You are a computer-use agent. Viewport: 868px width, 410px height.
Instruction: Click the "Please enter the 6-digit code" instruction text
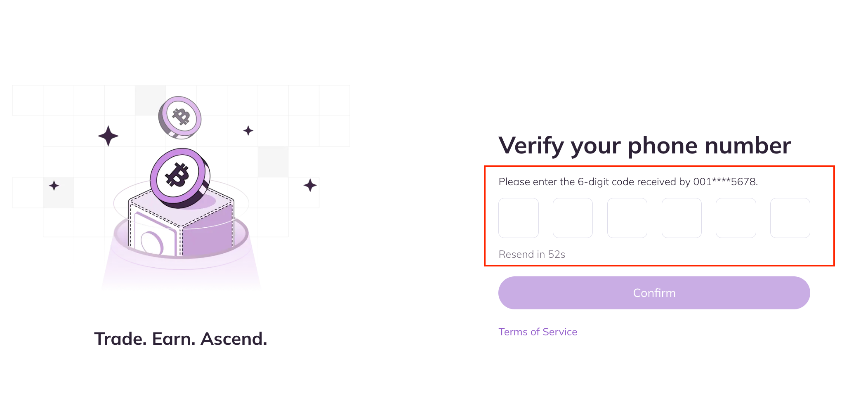point(628,182)
